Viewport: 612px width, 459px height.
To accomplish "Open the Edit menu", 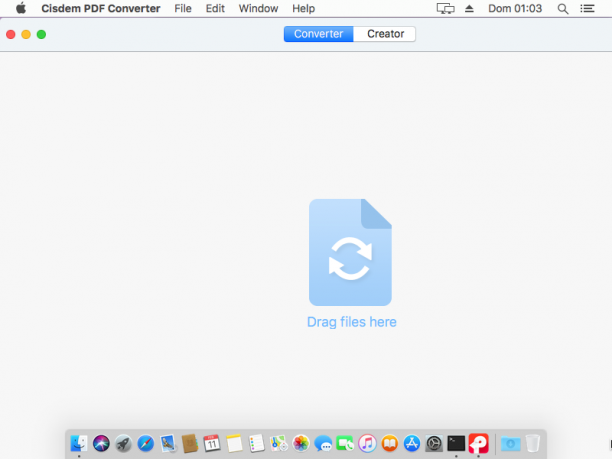I will pos(215,9).
